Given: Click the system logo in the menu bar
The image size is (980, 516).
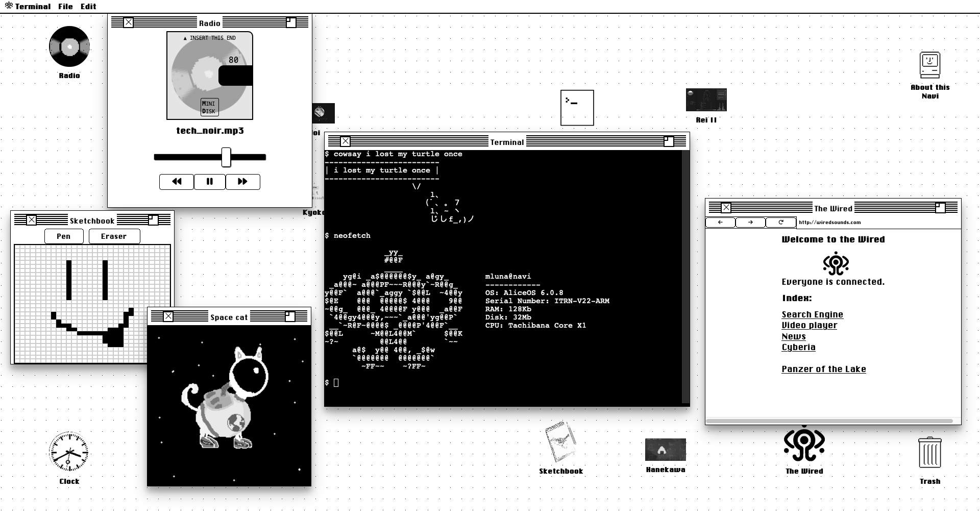Looking at the screenshot, I should click(x=9, y=6).
